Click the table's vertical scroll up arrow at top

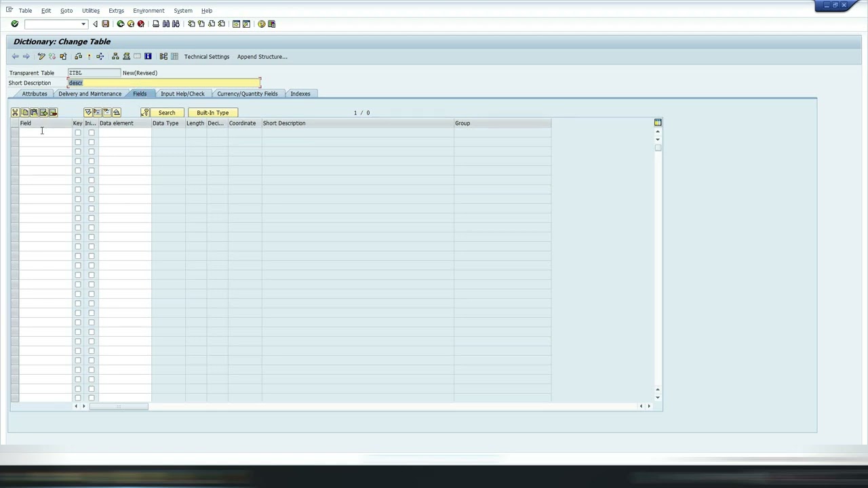pyautogui.click(x=658, y=131)
